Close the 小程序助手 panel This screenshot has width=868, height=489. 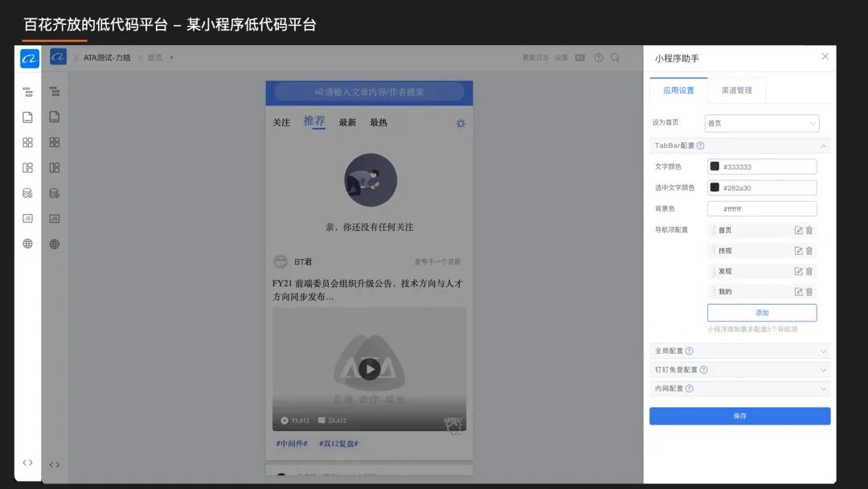point(825,56)
